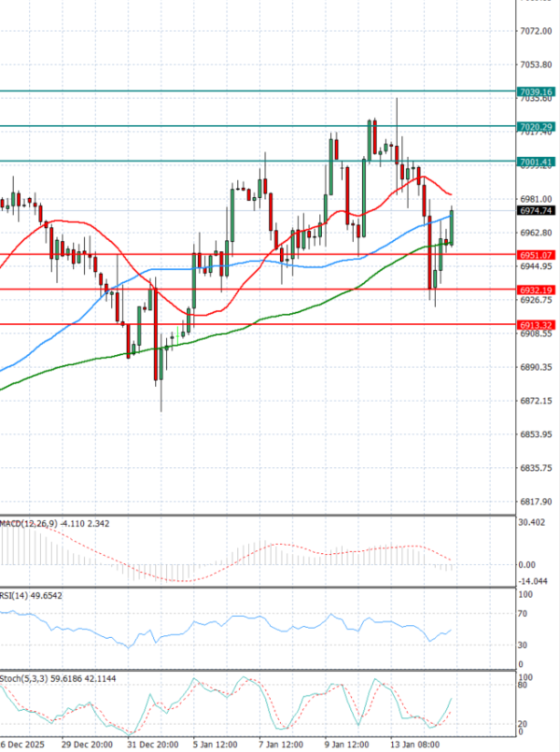Select the 6951.07 red support label
Image resolution: width=560 pixels, height=752 pixels.
[536, 254]
